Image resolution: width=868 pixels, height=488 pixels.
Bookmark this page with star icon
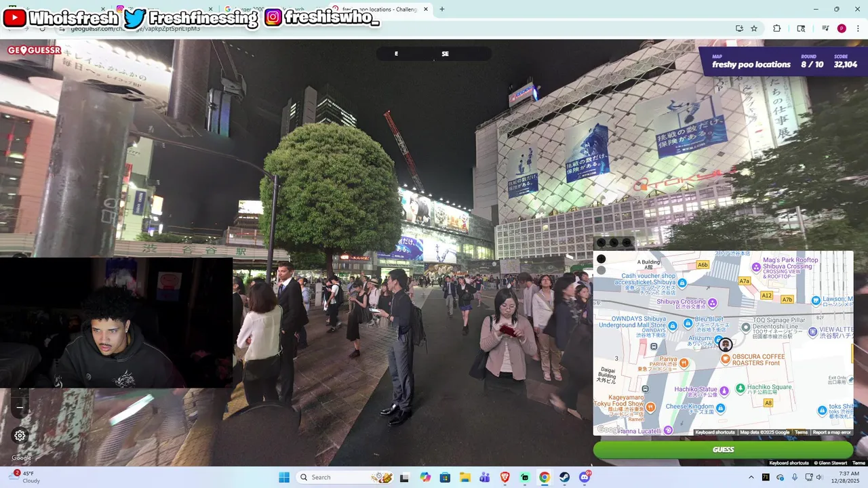click(x=754, y=28)
